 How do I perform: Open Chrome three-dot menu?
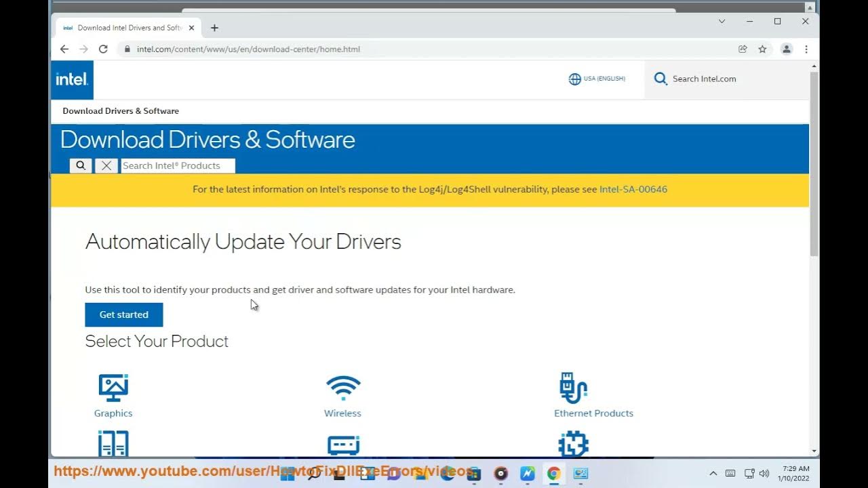tap(806, 49)
